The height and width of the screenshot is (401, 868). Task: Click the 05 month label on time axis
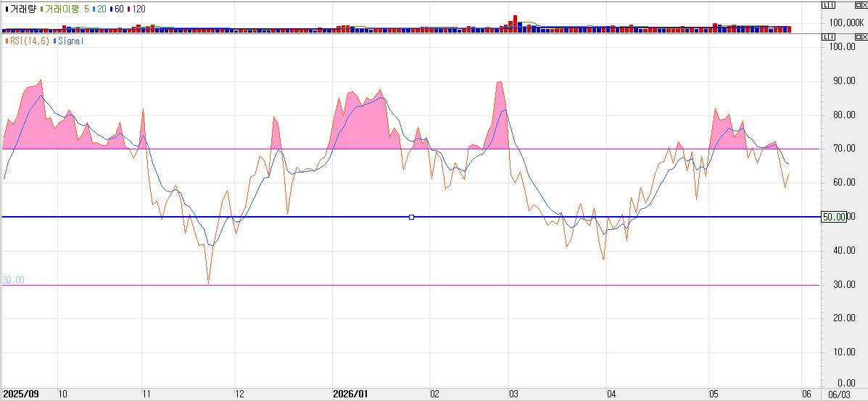pyautogui.click(x=714, y=394)
